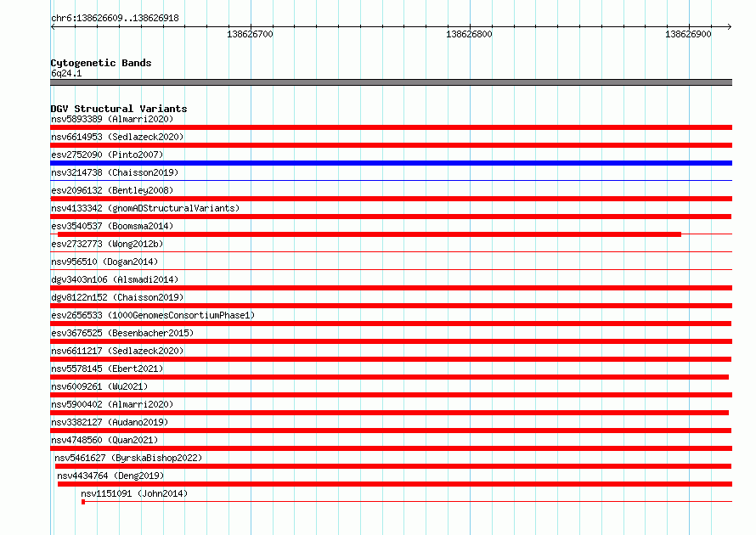Click nsv6009261 (Wu2021) label
The image size is (756, 535).
click(x=99, y=386)
